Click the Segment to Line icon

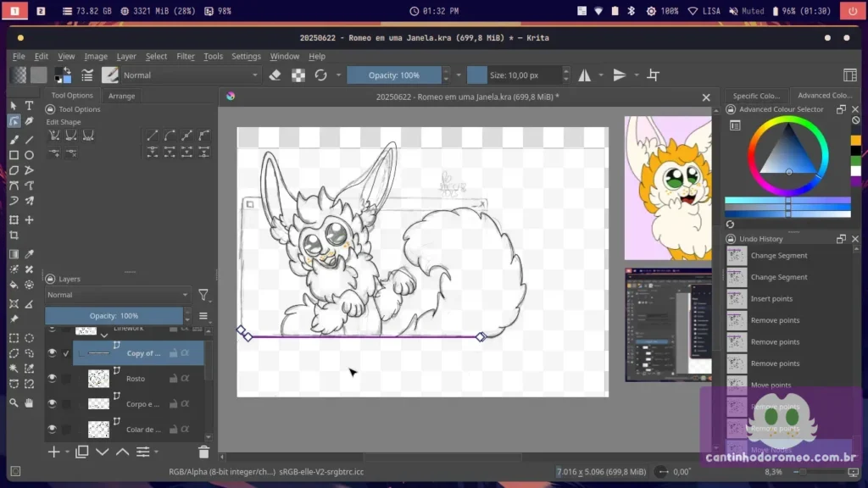[153, 136]
